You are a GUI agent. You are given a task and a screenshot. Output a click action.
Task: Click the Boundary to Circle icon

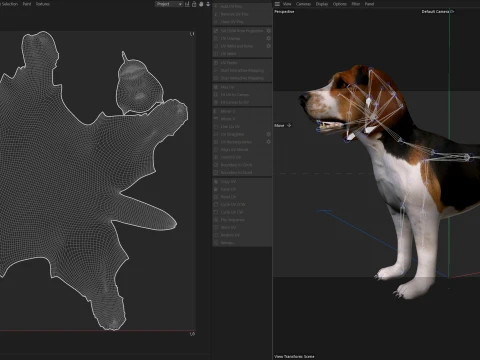coord(216,165)
